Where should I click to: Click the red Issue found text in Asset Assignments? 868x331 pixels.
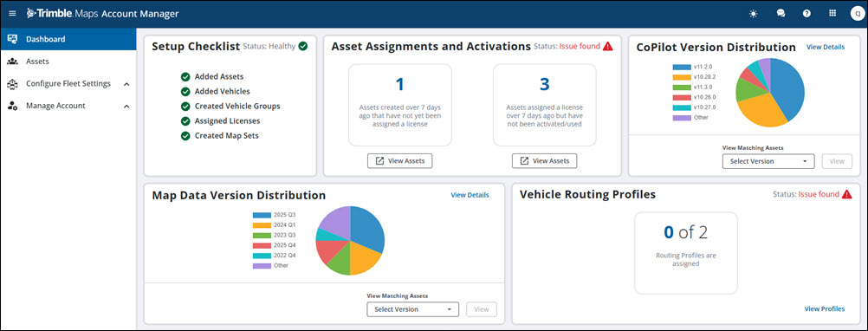tap(580, 47)
